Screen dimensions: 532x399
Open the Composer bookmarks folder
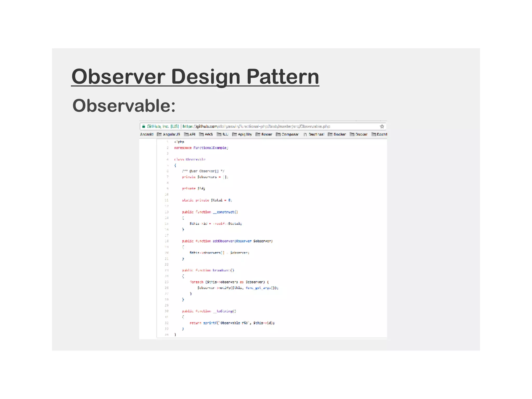pos(287,134)
